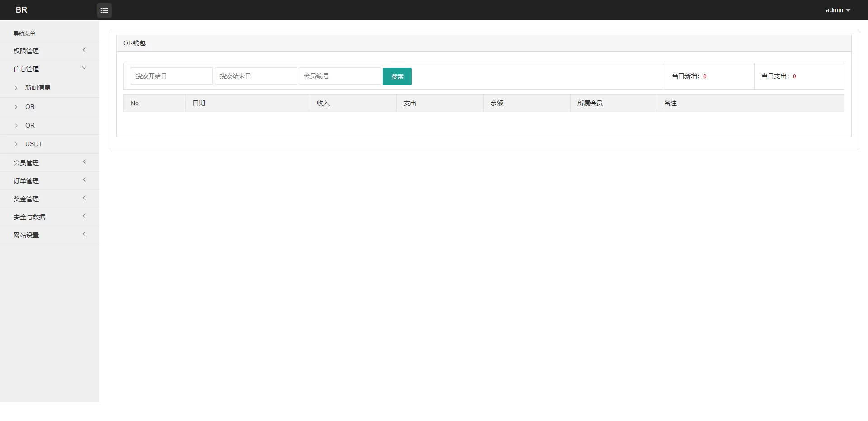
Task: Click the BR logo in header
Action: pyautogui.click(x=21, y=10)
